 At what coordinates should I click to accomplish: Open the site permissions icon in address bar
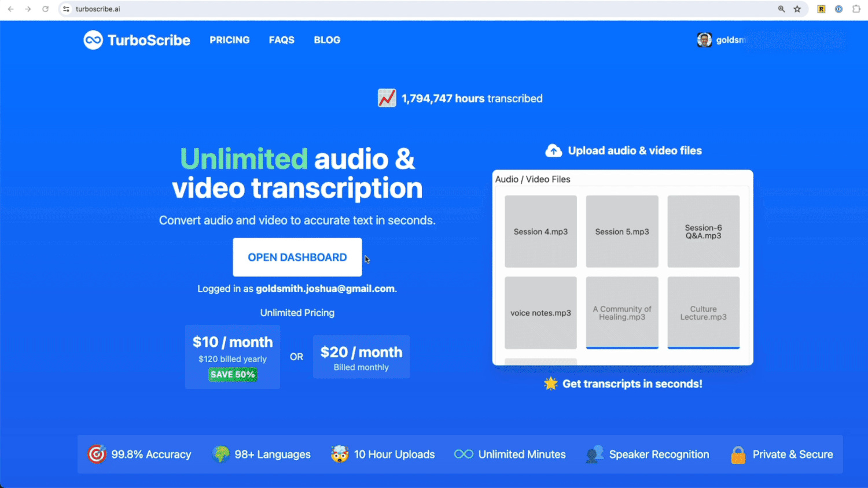pos(66,9)
